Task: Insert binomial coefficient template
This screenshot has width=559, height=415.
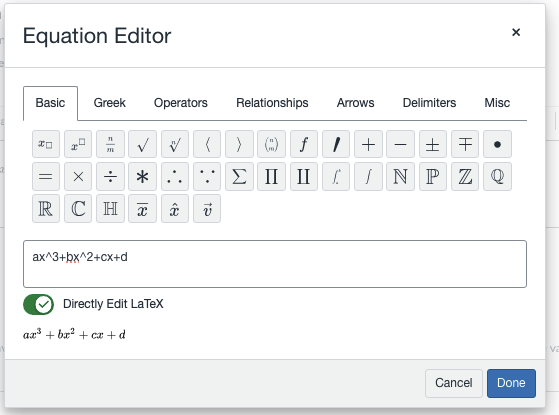Action: 271,144
